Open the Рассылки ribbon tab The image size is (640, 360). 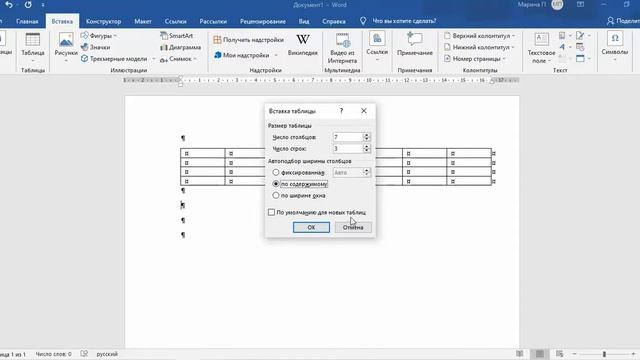click(213, 21)
